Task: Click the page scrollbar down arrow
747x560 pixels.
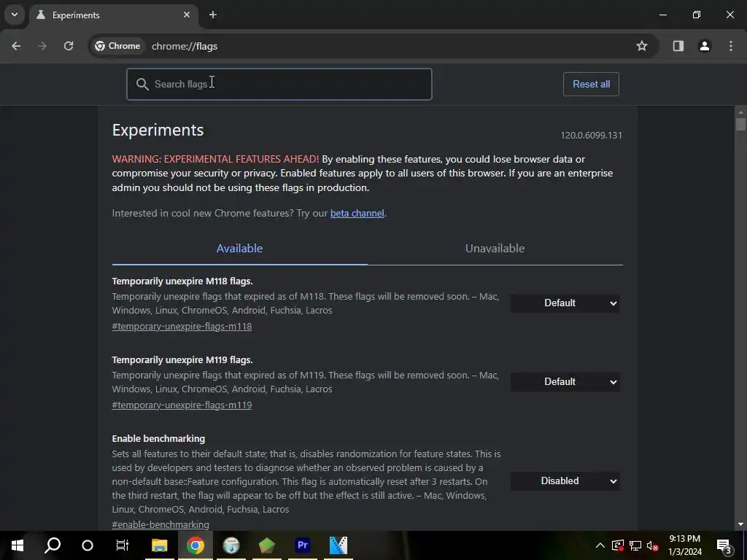Action: pyautogui.click(x=740, y=524)
